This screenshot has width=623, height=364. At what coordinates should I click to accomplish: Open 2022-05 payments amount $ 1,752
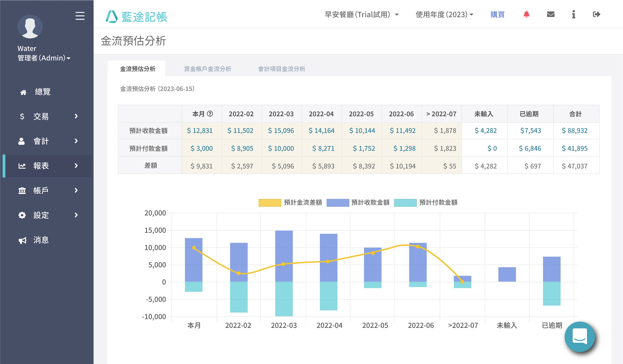coord(364,148)
